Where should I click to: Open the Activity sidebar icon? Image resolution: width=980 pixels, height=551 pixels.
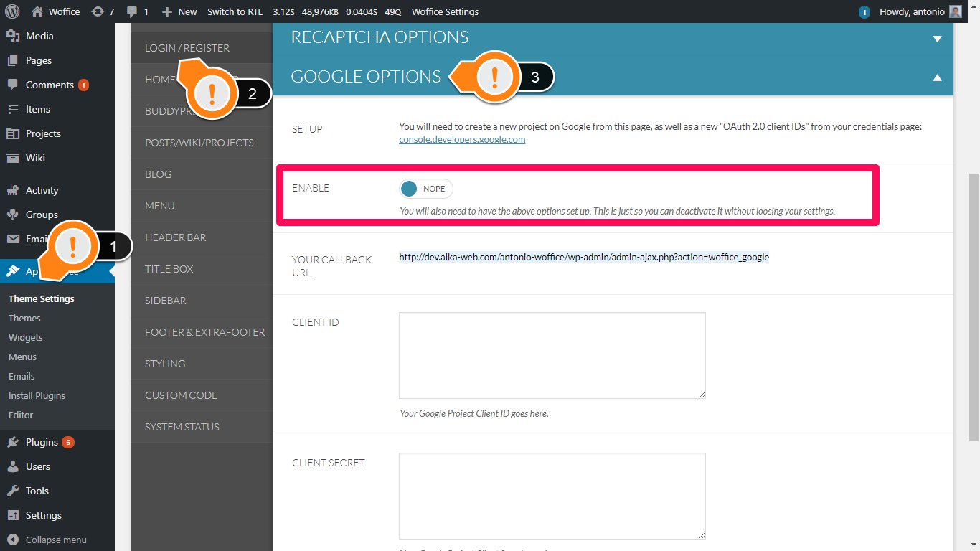(x=13, y=190)
